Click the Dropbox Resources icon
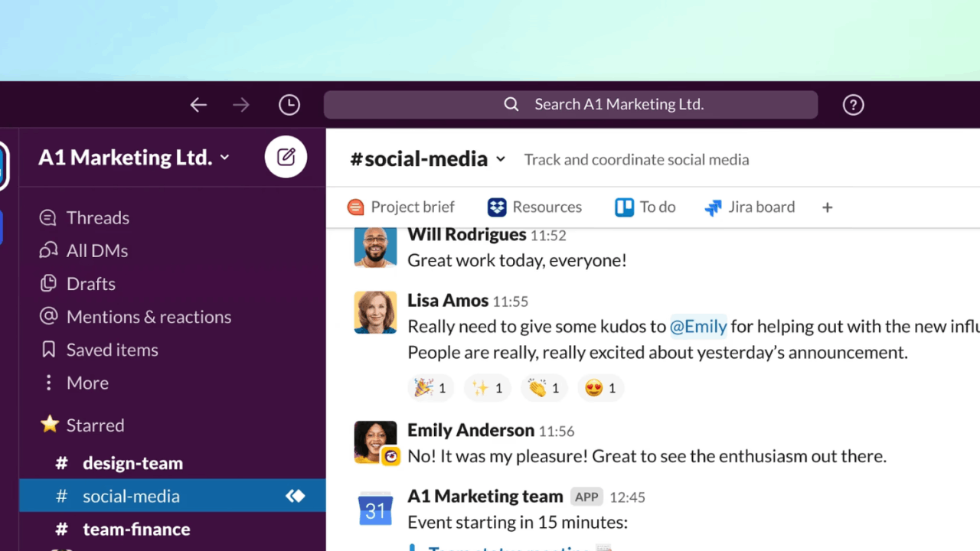Viewport: 980px width, 551px height. tap(497, 207)
